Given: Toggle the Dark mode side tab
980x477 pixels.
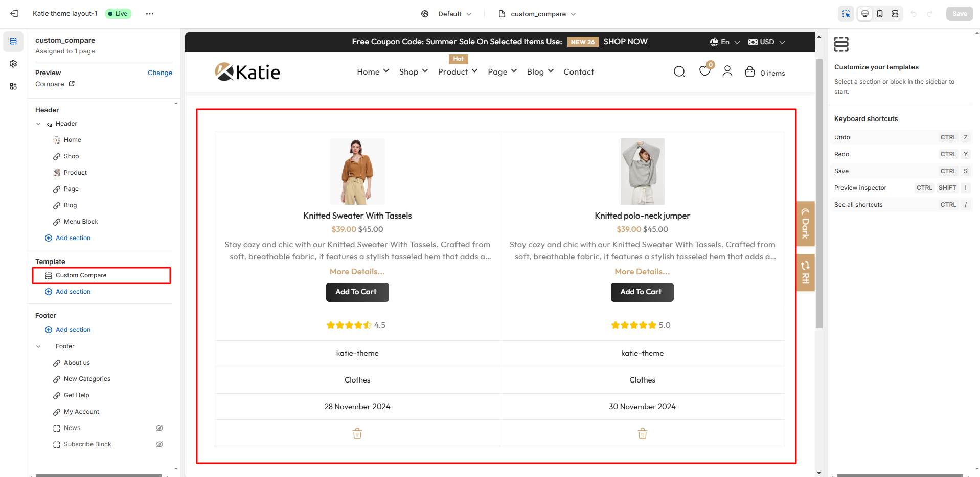Looking at the screenshot, I should (805, 224).
